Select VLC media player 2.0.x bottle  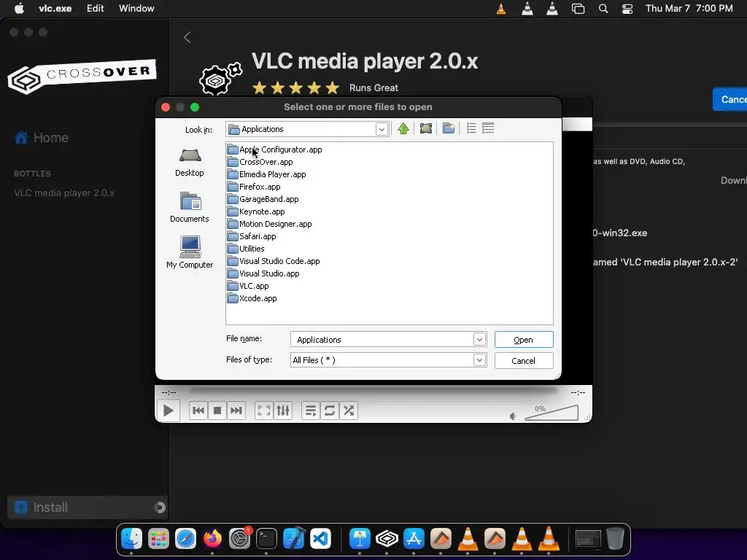64,192
